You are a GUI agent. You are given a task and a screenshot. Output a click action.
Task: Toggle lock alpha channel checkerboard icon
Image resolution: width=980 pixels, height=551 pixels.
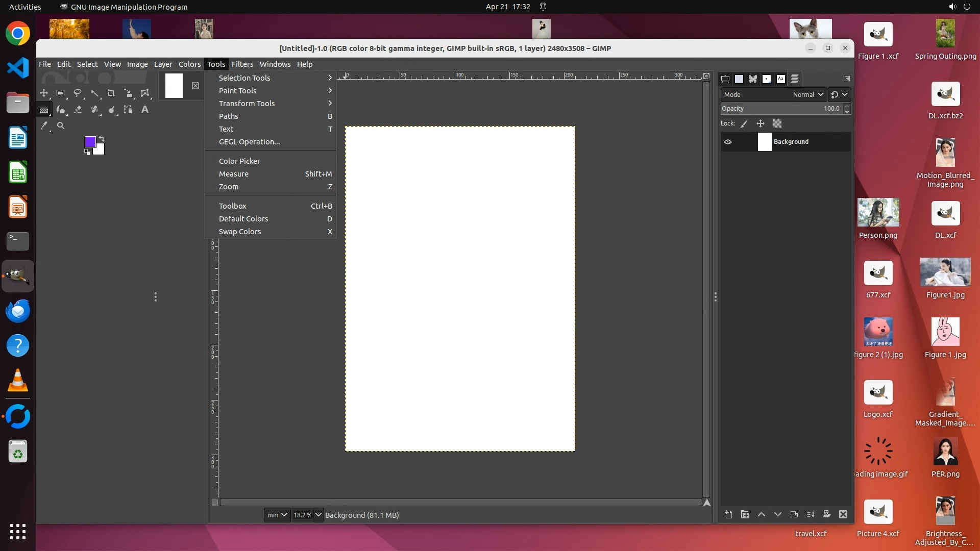(x=777, y=123)
